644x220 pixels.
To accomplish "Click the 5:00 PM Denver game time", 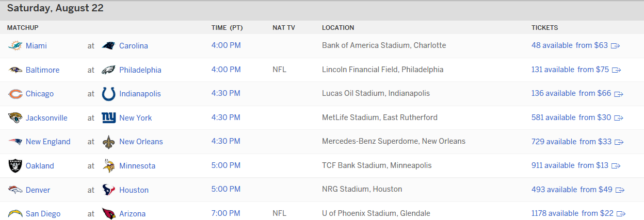I will (x=226, y=190).
